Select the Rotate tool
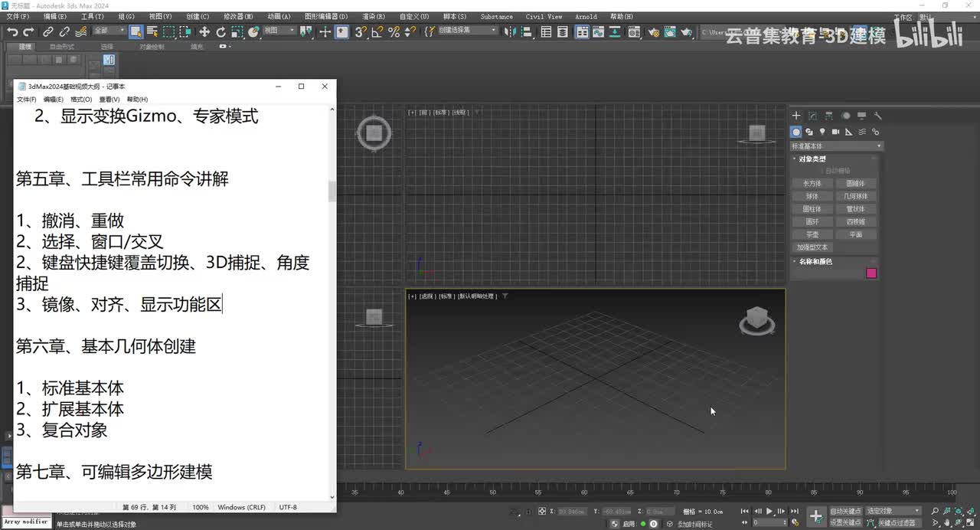The height and width of the screenshot is (530, 980). click(221, 31)
